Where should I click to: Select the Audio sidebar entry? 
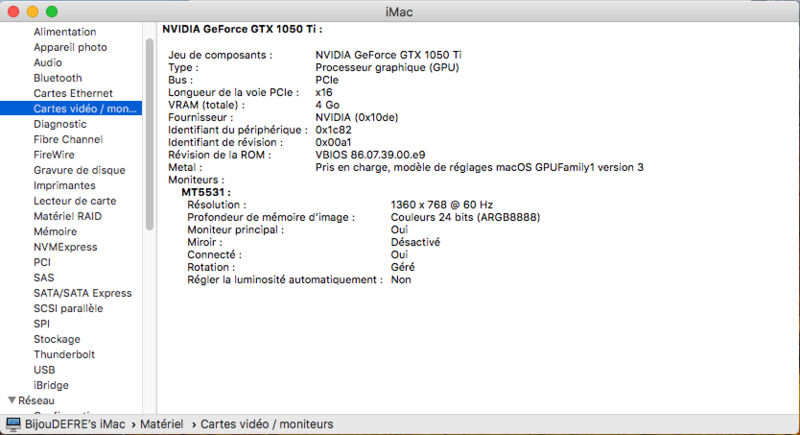click(x=48, y=62)
